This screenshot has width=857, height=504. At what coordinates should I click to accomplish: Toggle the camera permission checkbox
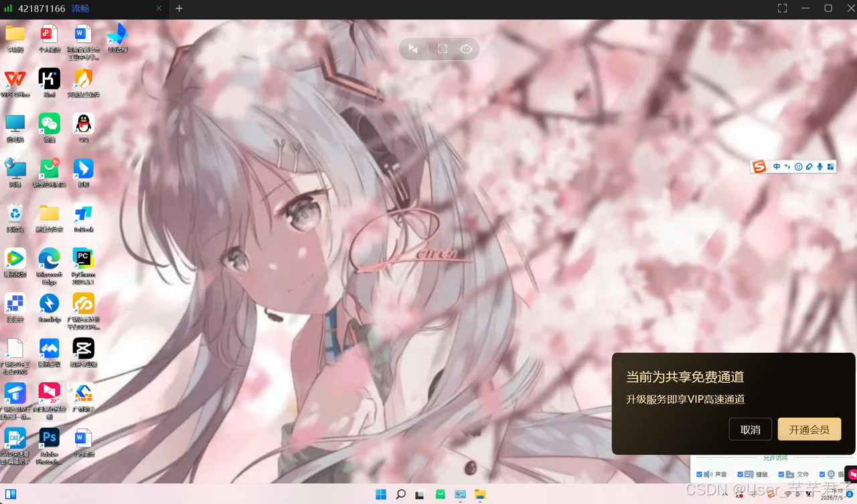822,475
